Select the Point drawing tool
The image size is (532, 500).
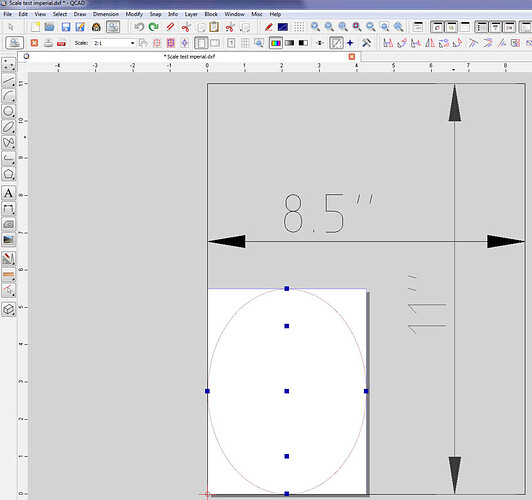click(8, 64)
